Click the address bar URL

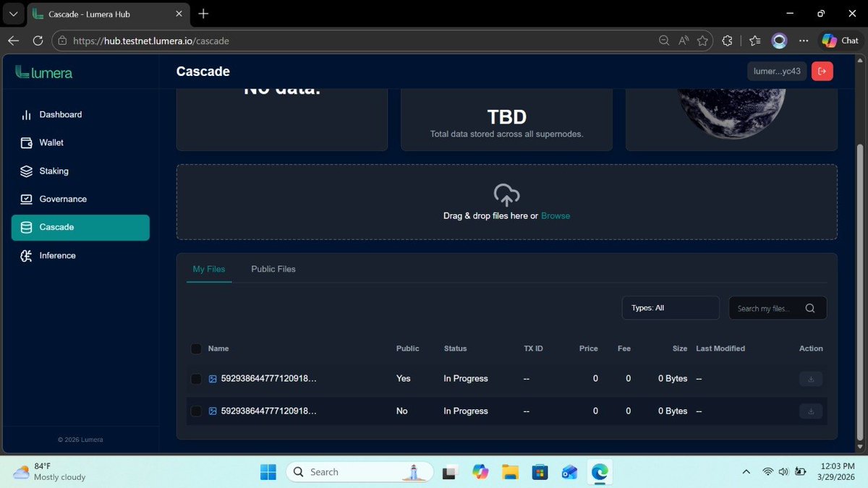(x=151, y=41)
